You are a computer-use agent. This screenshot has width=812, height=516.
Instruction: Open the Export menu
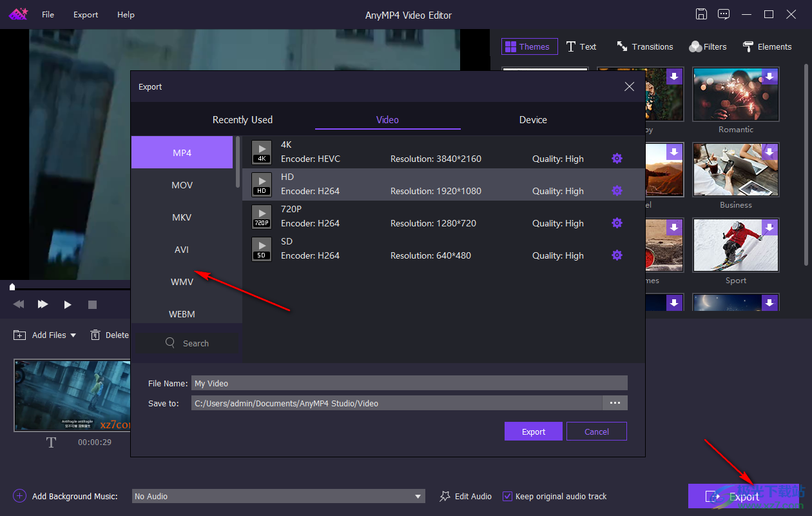[86, 14]
